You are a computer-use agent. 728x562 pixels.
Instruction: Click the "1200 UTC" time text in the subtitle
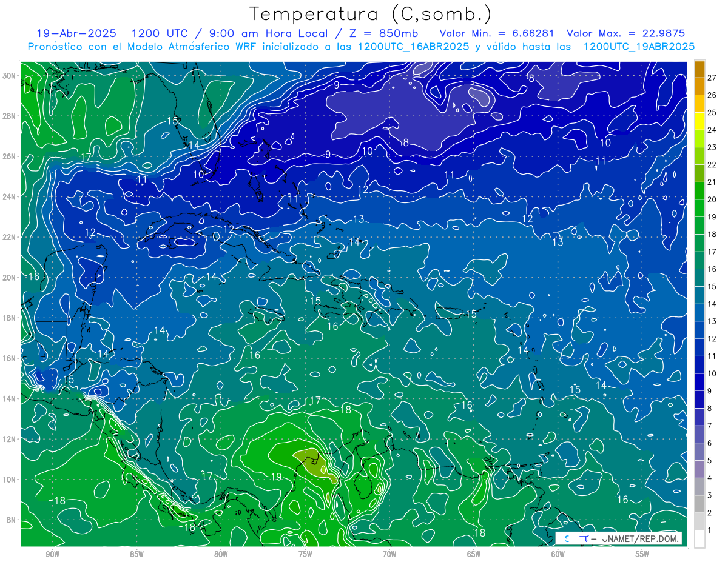[x=161, y=33]
